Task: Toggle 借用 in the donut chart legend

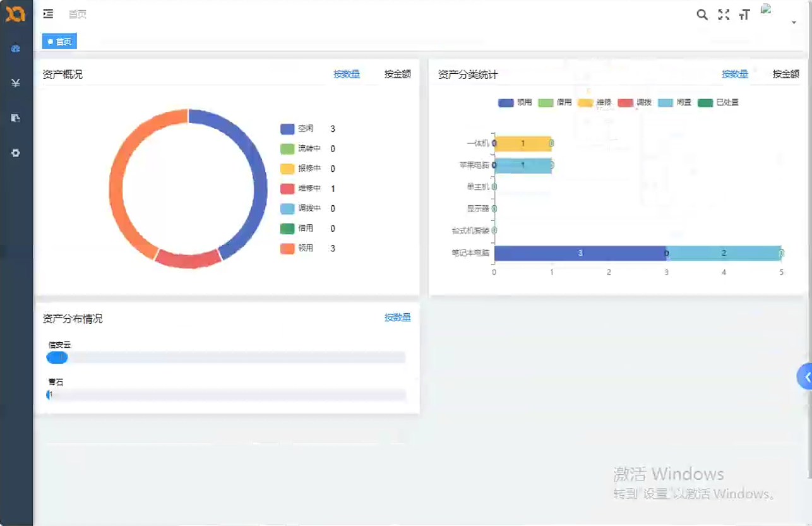Action: click(x=297, y=229)
